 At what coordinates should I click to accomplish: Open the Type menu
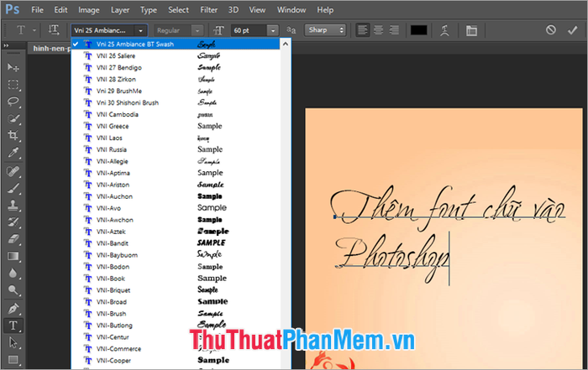(x=149, y=10)
